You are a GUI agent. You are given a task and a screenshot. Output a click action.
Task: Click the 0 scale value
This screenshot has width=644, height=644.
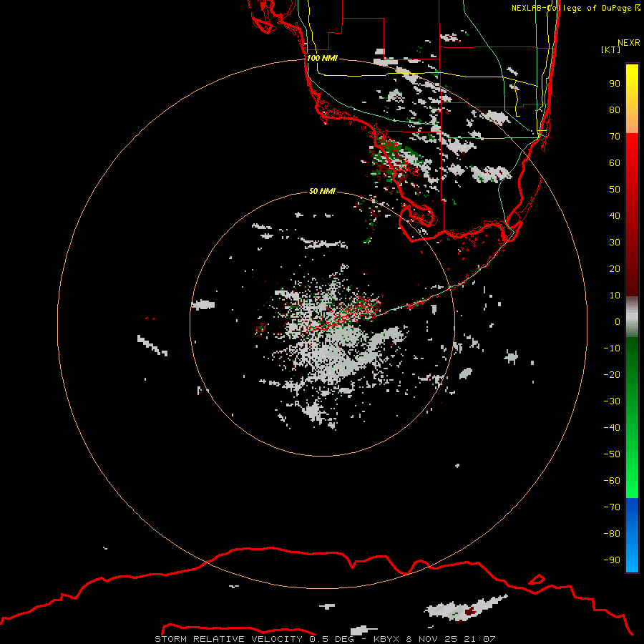pos(618,322)
